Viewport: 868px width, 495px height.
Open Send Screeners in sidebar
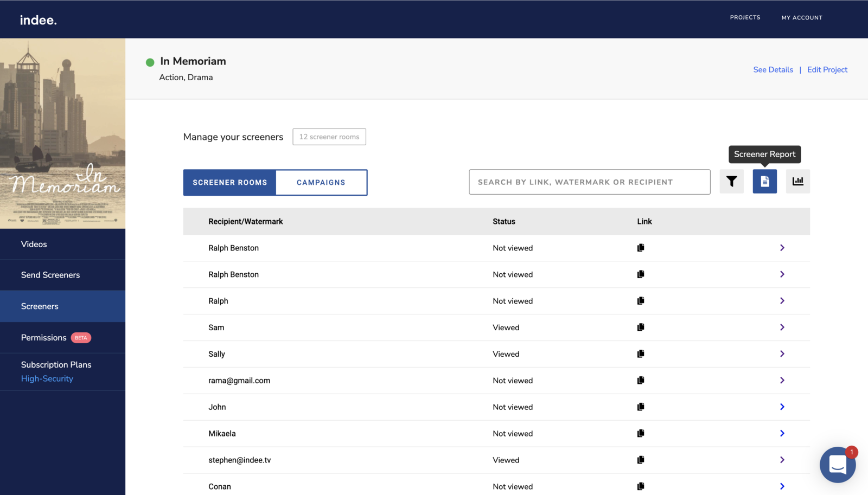pyautogui.click(x=50, y=275)
